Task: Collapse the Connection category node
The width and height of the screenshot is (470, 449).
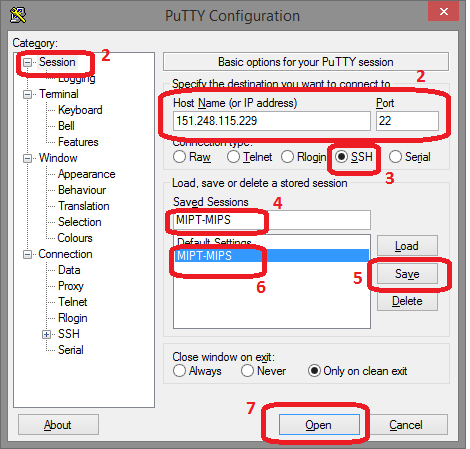Action: coord(27,254)
